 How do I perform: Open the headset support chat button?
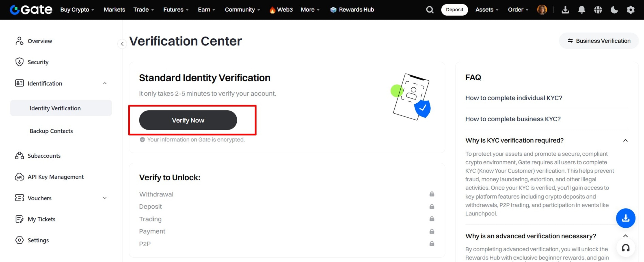[x=625, y=248]
